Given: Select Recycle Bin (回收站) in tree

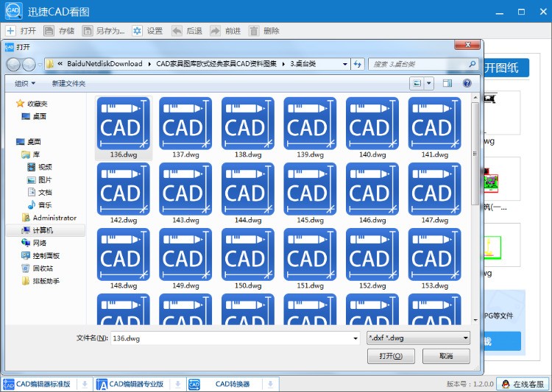Looking at the screenshot, I should tap(38, 268).
